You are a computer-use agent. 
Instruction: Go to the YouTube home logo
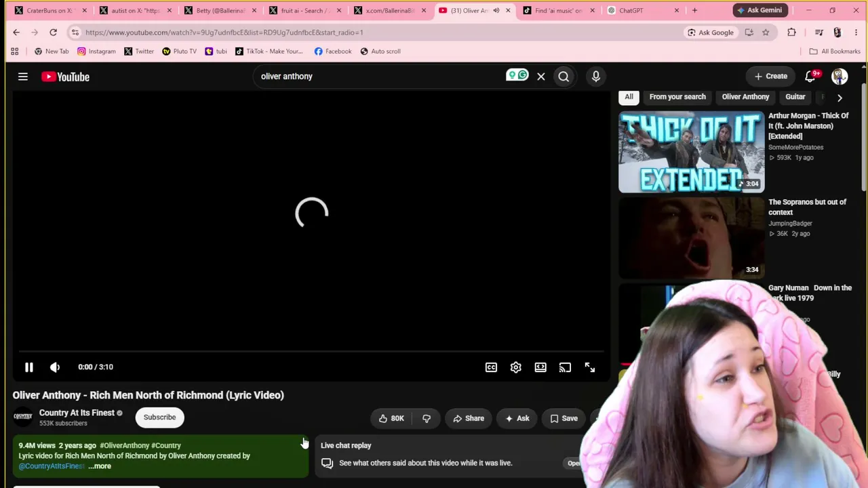[65, 77]
